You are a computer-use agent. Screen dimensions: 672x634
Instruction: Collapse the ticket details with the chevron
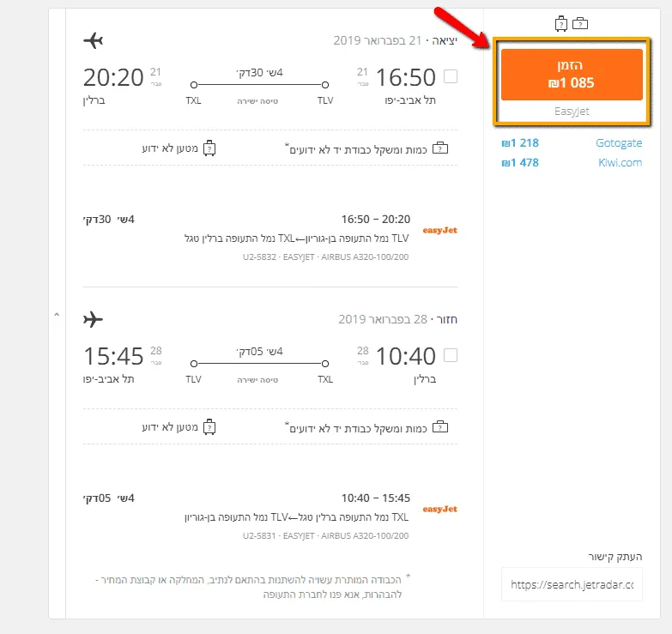[x=57, y=316]
